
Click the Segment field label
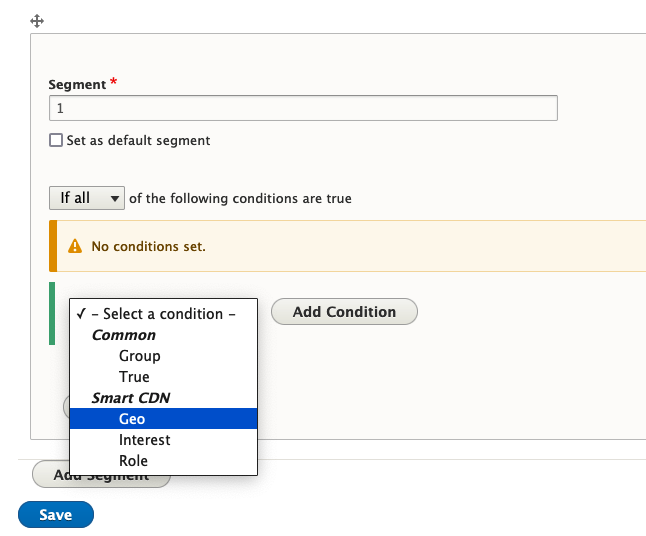77,85
